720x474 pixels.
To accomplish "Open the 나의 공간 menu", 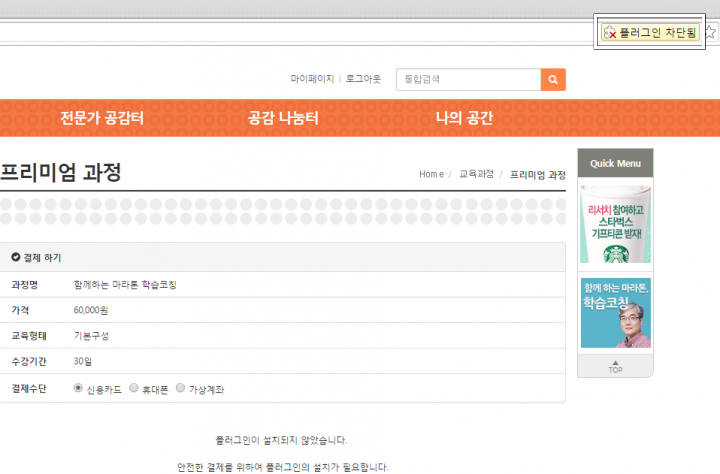I will point(464,118).
